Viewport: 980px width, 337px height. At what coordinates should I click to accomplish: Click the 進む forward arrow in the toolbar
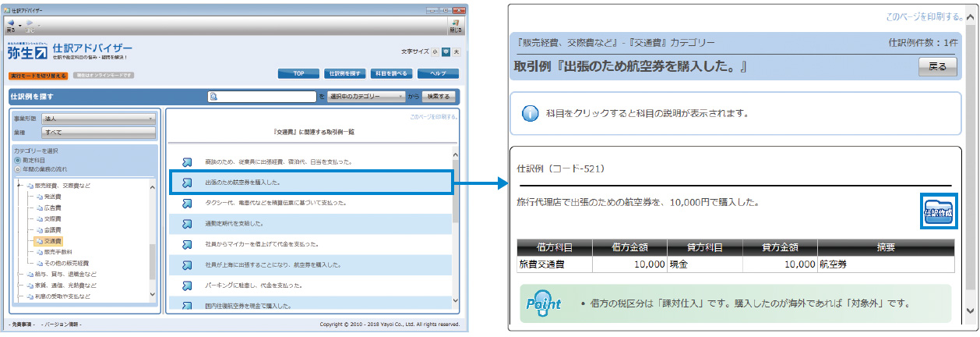(x=29, y=23)
